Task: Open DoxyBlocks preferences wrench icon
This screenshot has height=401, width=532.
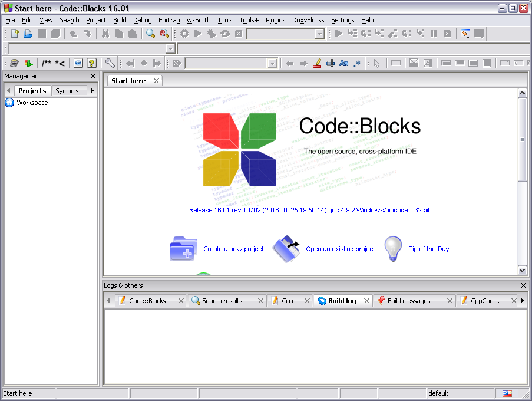Action: coord(110,63)
